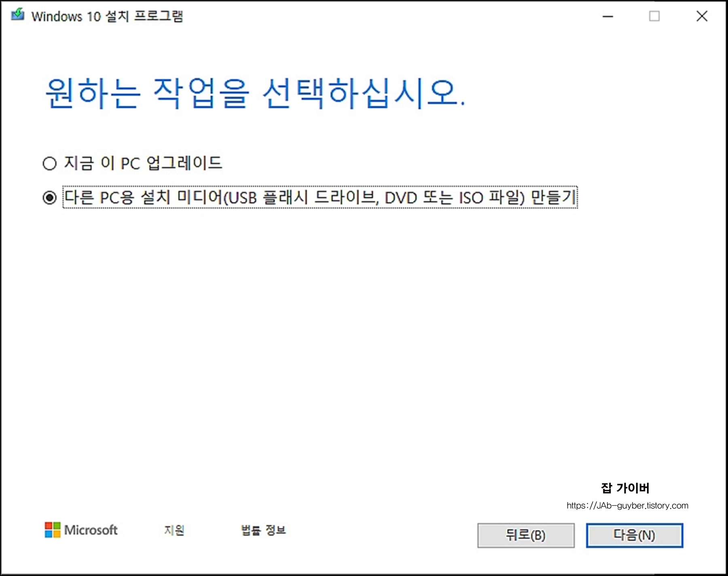
Task: Open the 법률 정보 legal link
Action: tap(263, 530)
